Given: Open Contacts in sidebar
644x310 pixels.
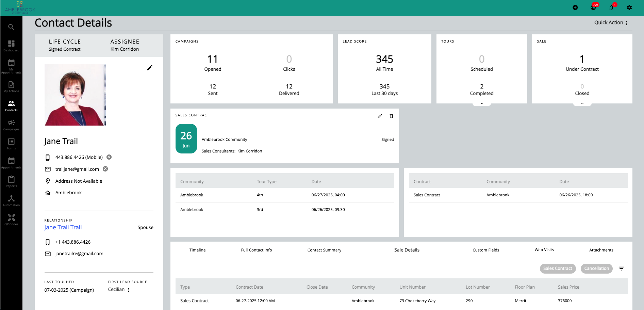Looking at the screenshot, I should pyautogui.click(x=11, y=106).
